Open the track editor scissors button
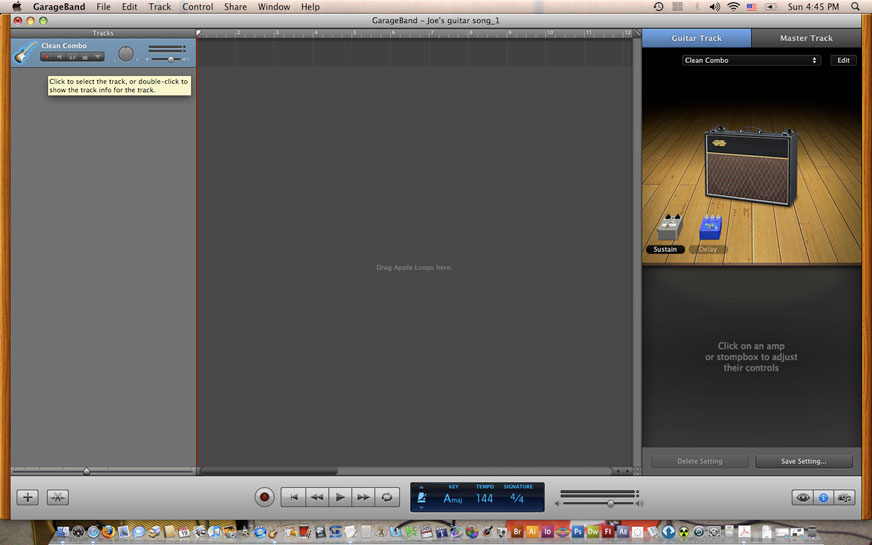The height and width of the screenshot is (545, 872). (58, 497)
